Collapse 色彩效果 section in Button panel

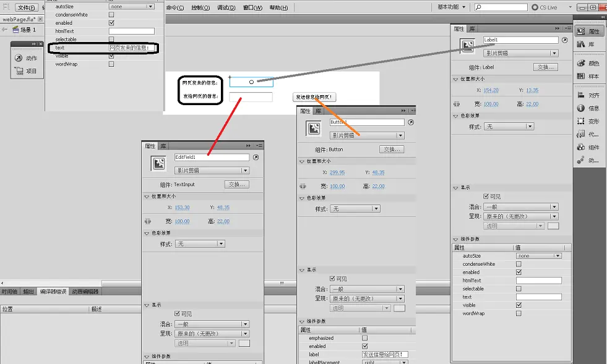301,198
